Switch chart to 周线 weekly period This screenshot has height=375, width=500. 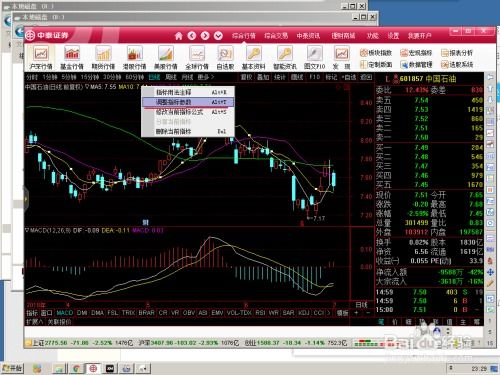tap(171, 77)
